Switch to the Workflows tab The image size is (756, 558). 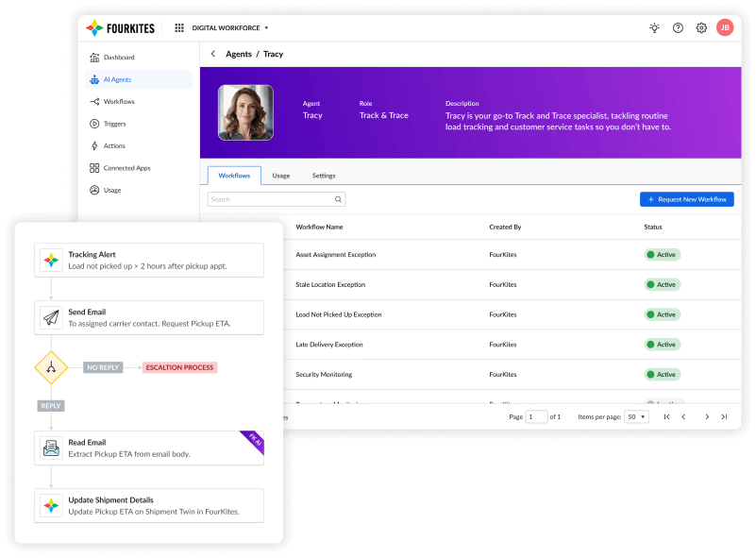(x=234, y=176)
